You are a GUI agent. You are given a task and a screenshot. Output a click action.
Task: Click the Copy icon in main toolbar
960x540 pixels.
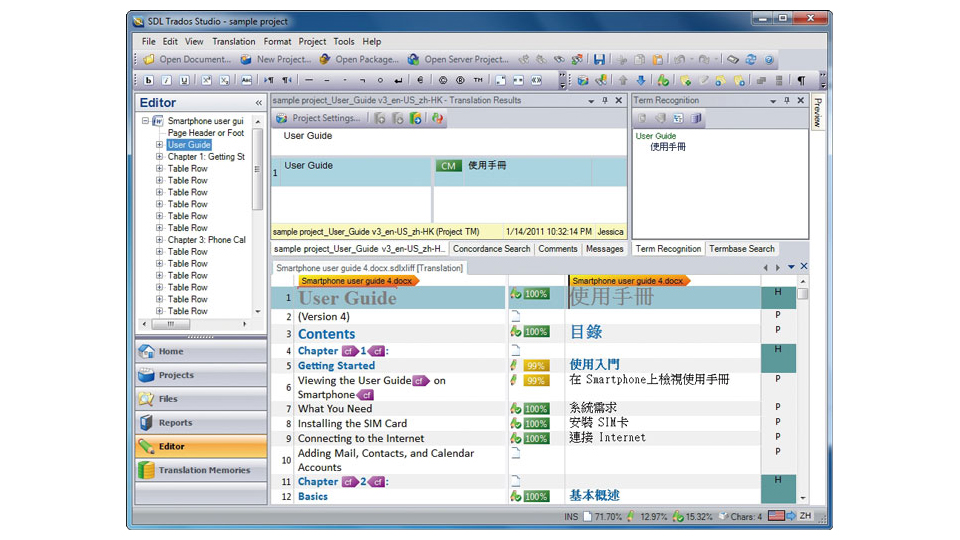tap(639, 59)
